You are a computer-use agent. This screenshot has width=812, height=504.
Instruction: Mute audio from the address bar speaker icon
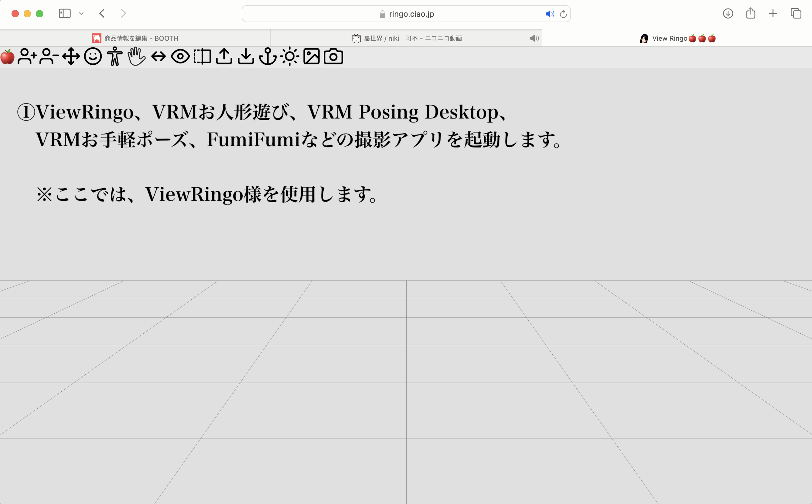click(550, 14)
